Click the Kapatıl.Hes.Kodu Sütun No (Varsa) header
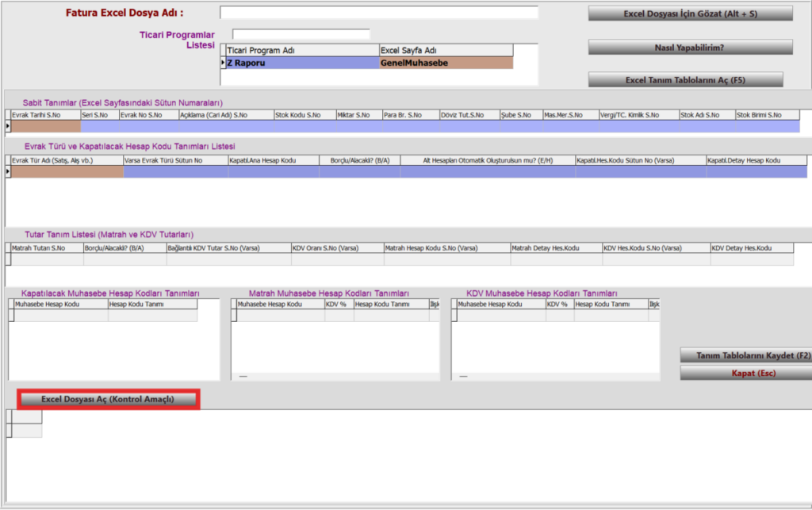The width and height of the screenshot is (812, 510). (x=641, y=160)
